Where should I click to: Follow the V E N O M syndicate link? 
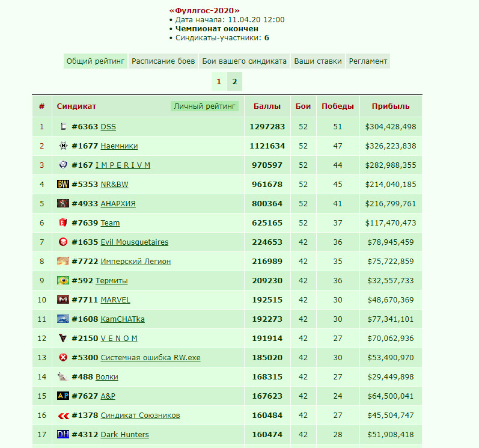click(x=119, y=339)
